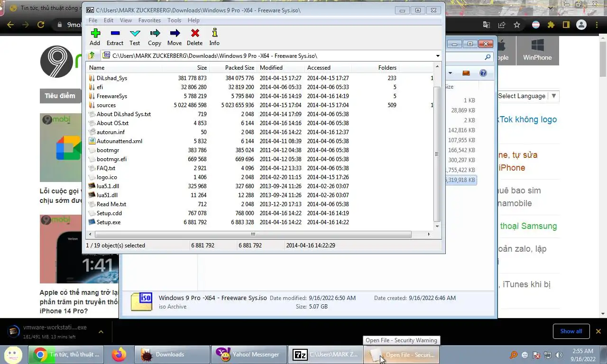The image size is (607, 364).
Task: Open Chrome's side panel icon
Action: tap(566, 25)
